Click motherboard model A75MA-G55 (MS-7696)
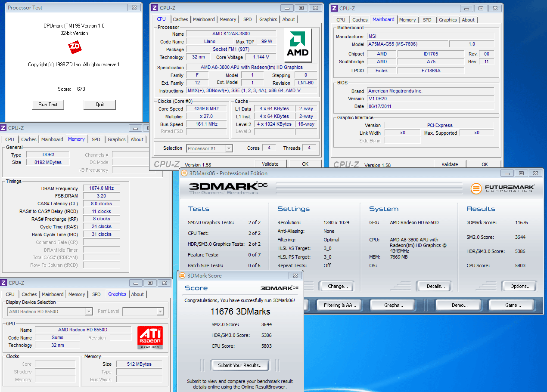This screenshot has height=392, width=547. tap(407, 44)
